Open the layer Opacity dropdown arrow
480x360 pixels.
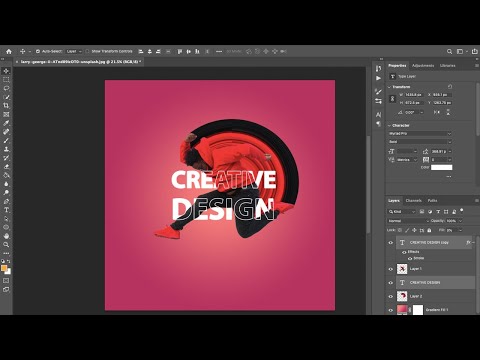[460, 221]
